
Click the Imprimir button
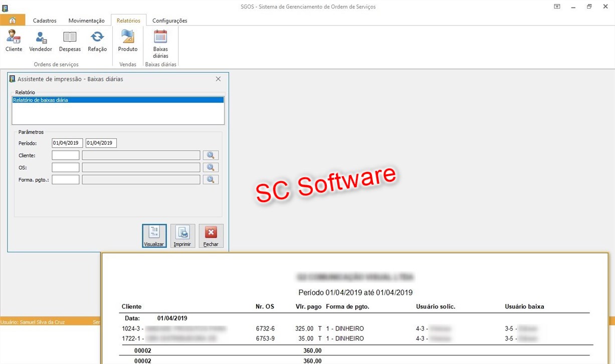pos(182,236)
